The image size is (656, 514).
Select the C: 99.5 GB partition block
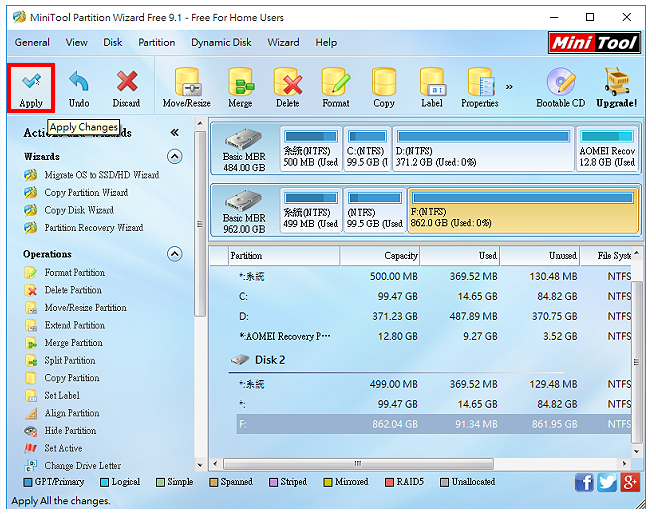pos(367,149)
